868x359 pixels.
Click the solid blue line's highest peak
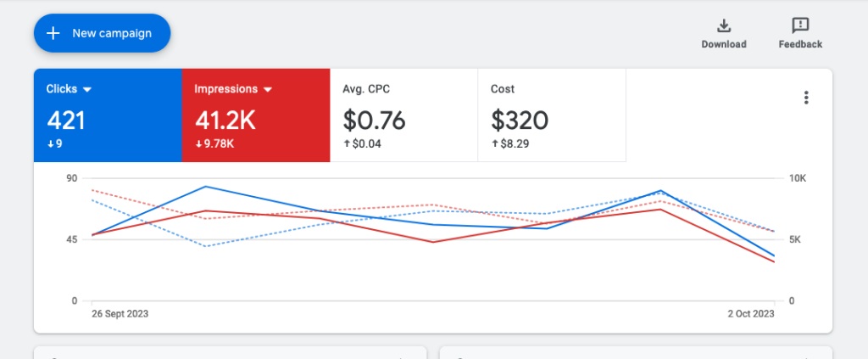206,187
